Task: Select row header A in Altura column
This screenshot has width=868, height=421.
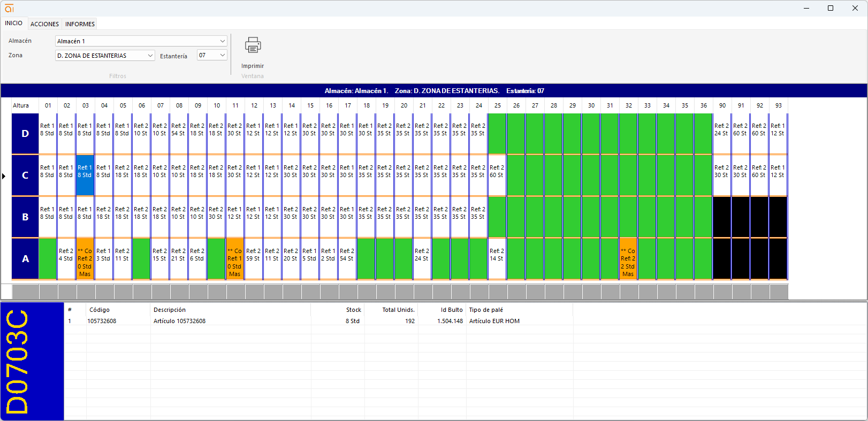Action: [x=25, y=259]
